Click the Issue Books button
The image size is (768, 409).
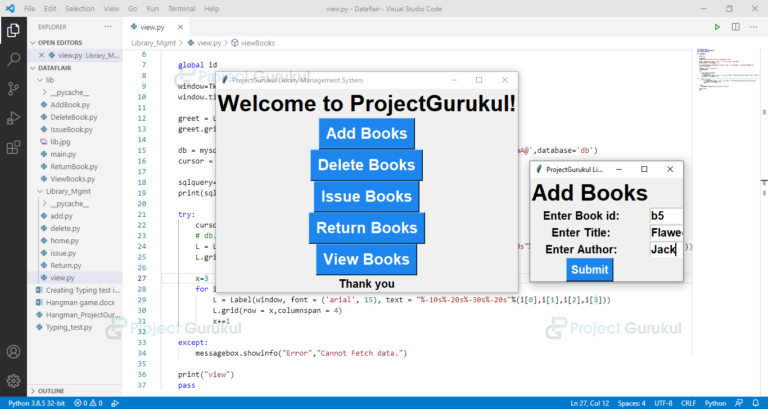pyautogui.click(x=366, y=196)
